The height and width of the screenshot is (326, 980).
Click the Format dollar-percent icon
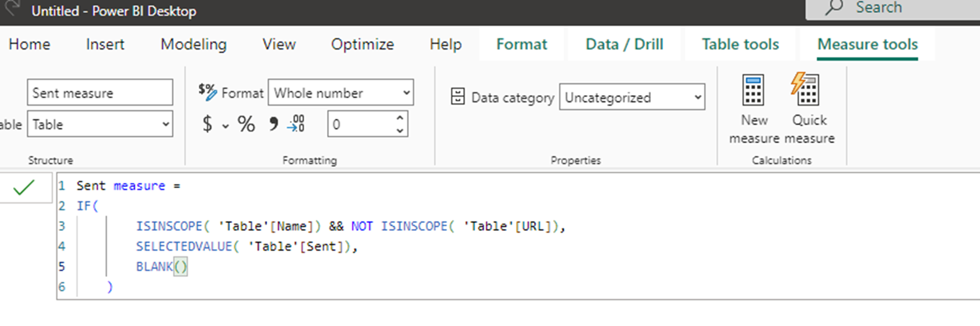207,92
